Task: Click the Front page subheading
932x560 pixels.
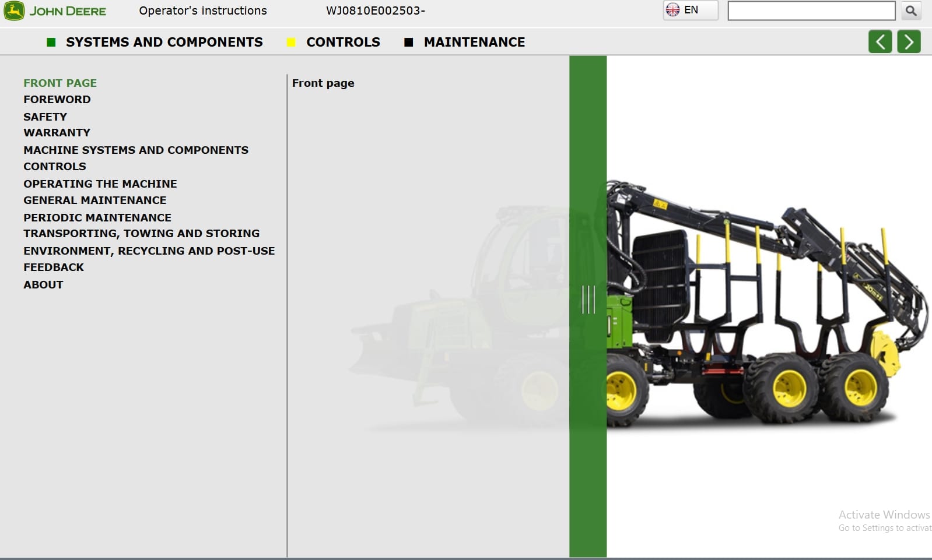Action: (x=323, y=83)
